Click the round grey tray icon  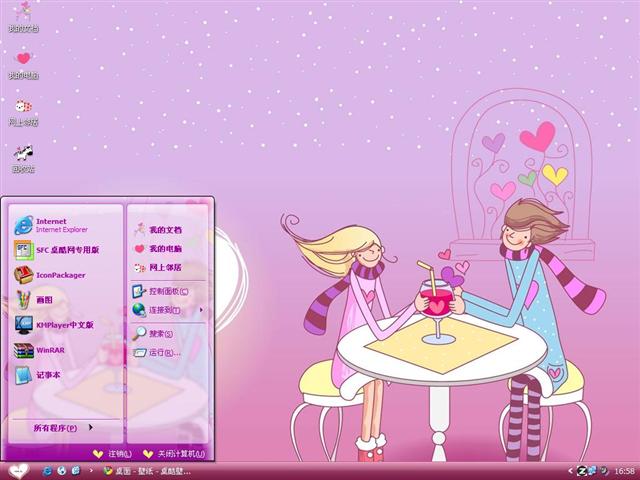pyautogui.click(x=603, y=471)
